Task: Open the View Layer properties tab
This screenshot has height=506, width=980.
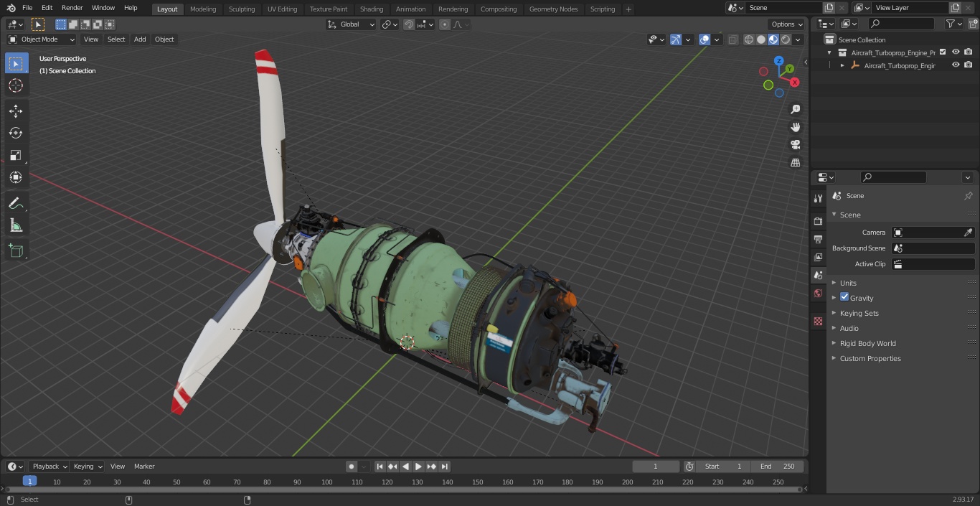Action: (818, 257)
